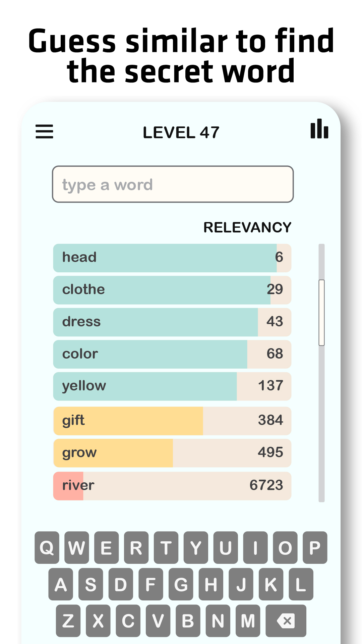Select the 'river' guess row
The image size is (362, 644).
point(172,486)
